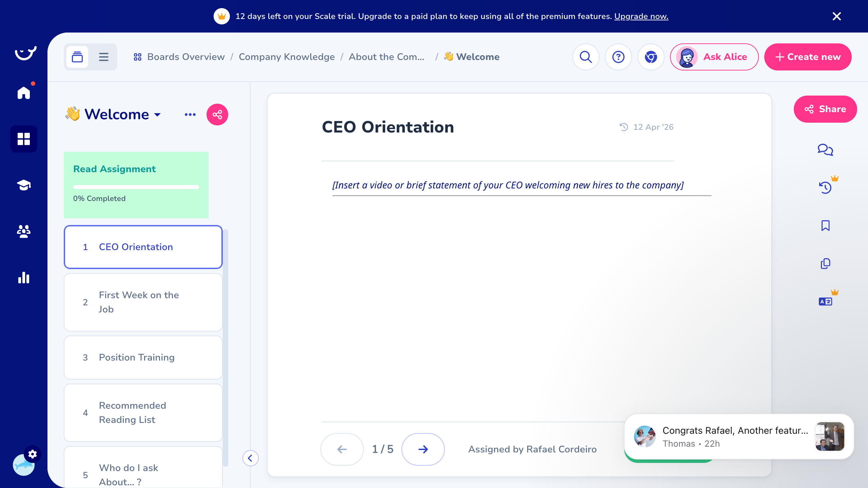Click the copy card icon

click(825, 264)
